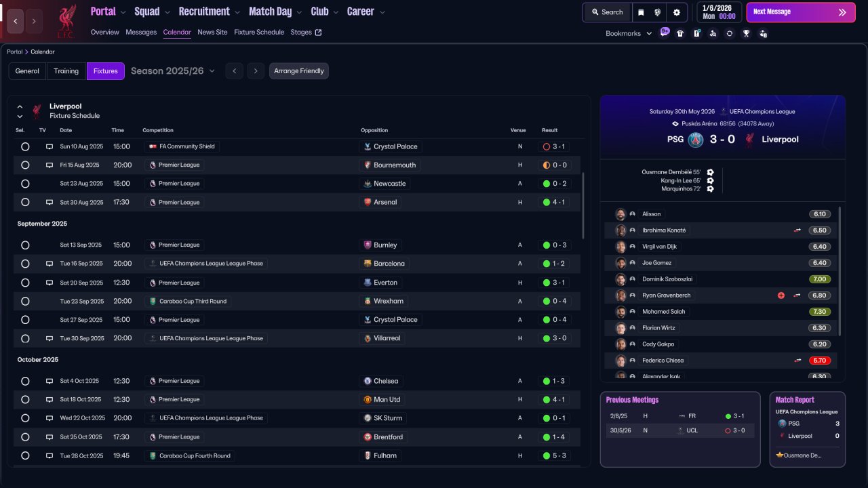The image size is (868, 488).
Task: Click the Chelsea badge in opposition column
Action: coord(368,381)
